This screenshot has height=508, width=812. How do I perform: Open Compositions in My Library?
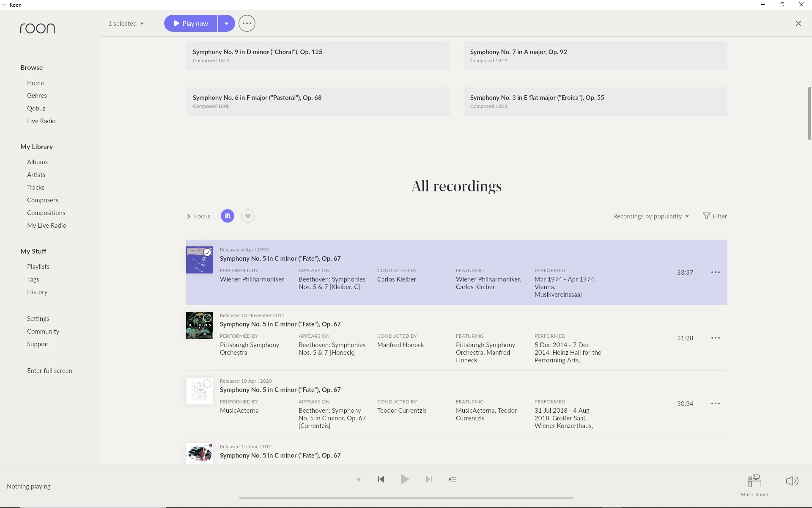[46, 213]
